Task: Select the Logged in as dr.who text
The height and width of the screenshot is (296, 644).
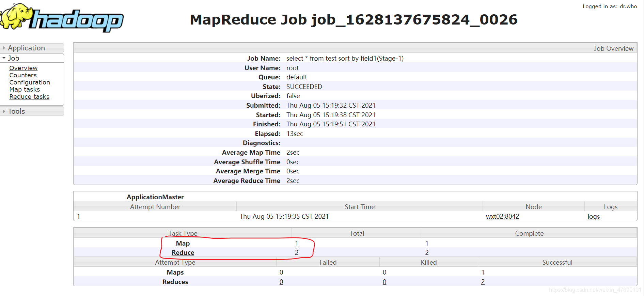Action: (610, 6)
